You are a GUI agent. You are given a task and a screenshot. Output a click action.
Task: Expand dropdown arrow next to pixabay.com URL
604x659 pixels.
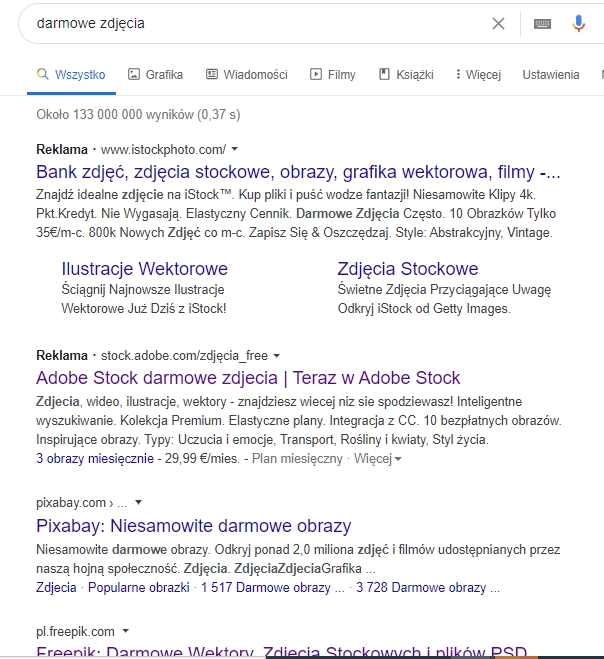point(139,503)
